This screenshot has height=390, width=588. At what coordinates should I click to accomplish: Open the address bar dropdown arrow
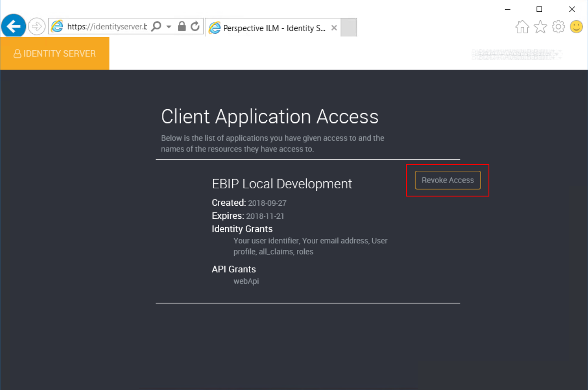(x=169, y=27)
